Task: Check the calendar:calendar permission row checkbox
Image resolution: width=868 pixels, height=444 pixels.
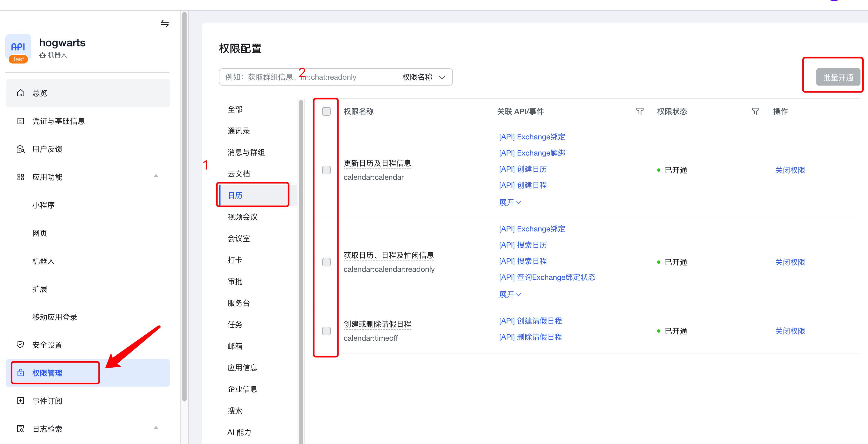Action: [326, 170]
